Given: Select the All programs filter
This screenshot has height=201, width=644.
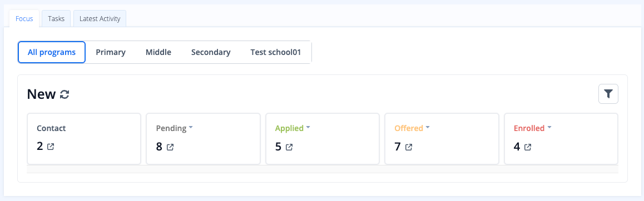Looking at the screenshot, I should pyautogui.click(x=52, y=52).
